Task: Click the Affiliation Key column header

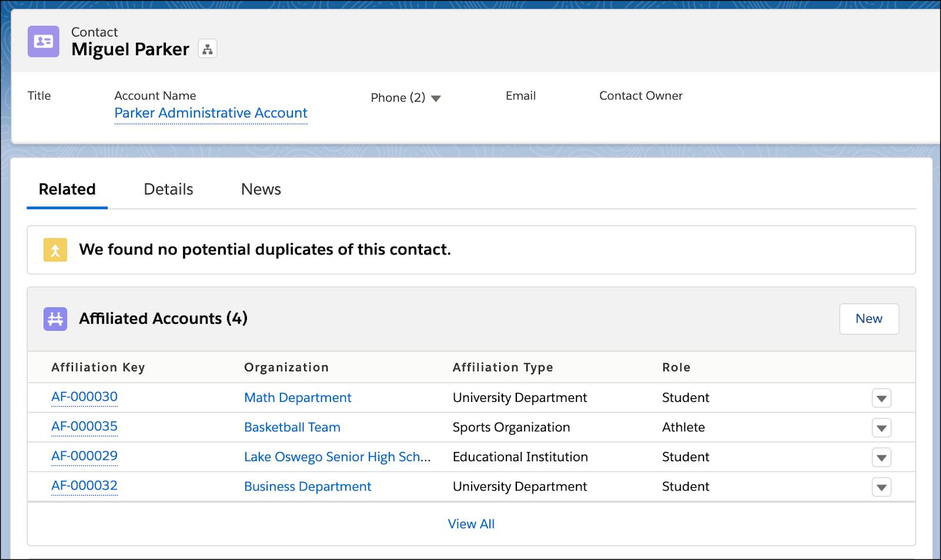Action: pyautogui.click(x=98, y=367)
